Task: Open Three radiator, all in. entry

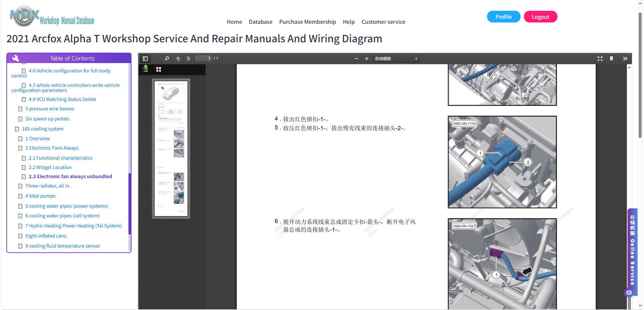Action: (x=48, y=186)
